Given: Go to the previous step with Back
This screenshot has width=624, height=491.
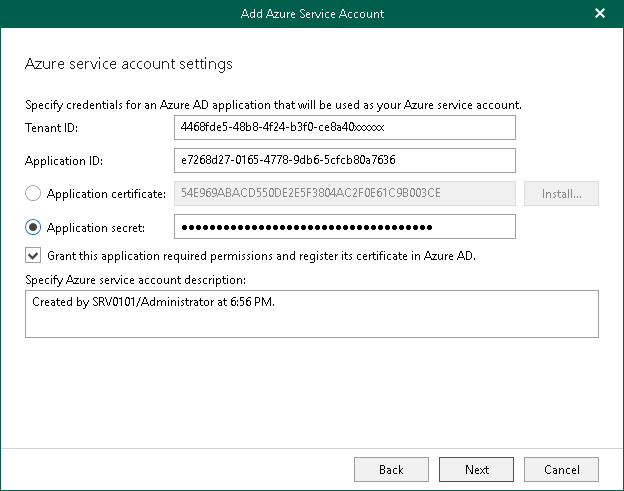Looking at the screenshot, I should pyautogui.click(x=391, y=469).
